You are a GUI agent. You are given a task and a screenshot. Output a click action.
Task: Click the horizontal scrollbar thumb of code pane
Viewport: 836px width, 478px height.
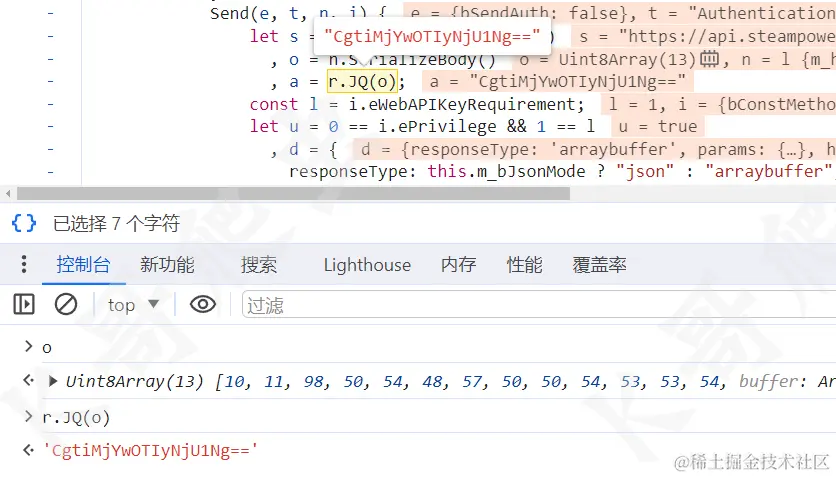tap(293, 193)
